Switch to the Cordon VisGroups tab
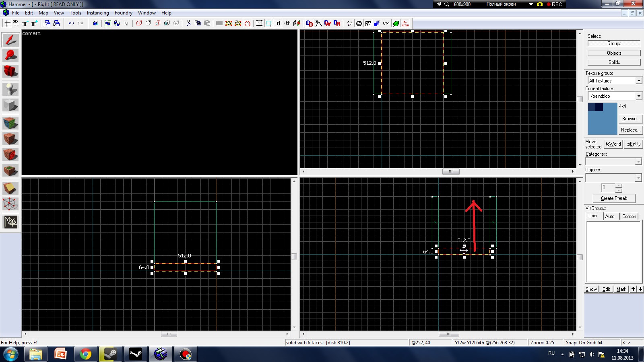The width and height of the screenshot is (644, 362). (x=629, y=216)
